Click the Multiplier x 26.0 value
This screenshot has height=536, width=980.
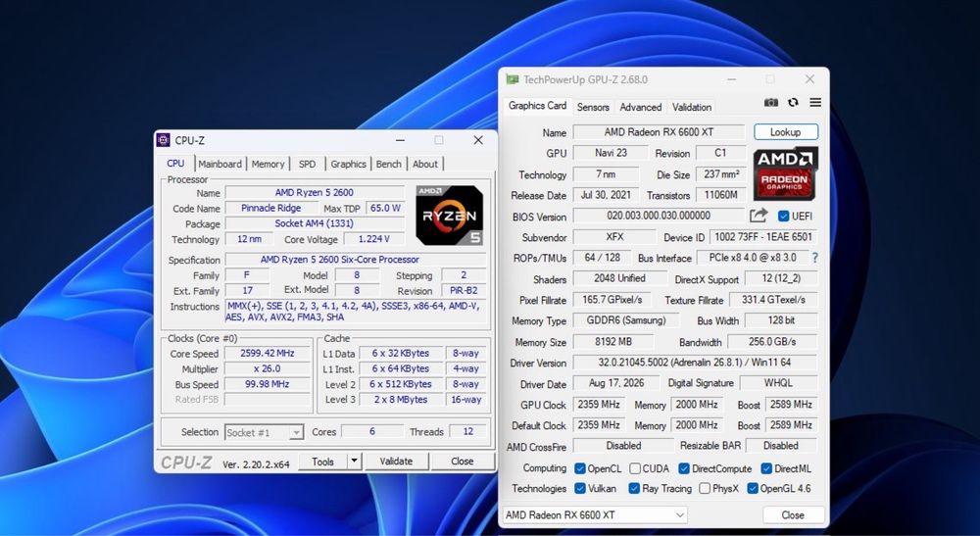coord(268,368)
